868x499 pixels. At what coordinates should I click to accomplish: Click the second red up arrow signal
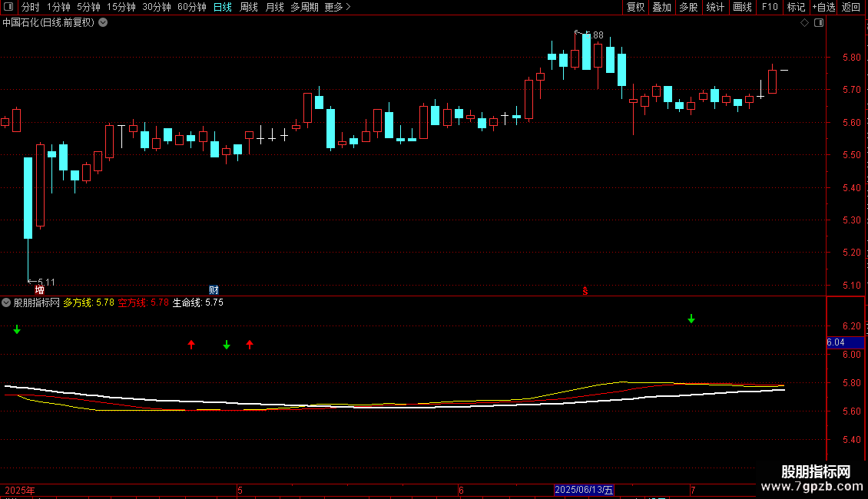(250, 345)
